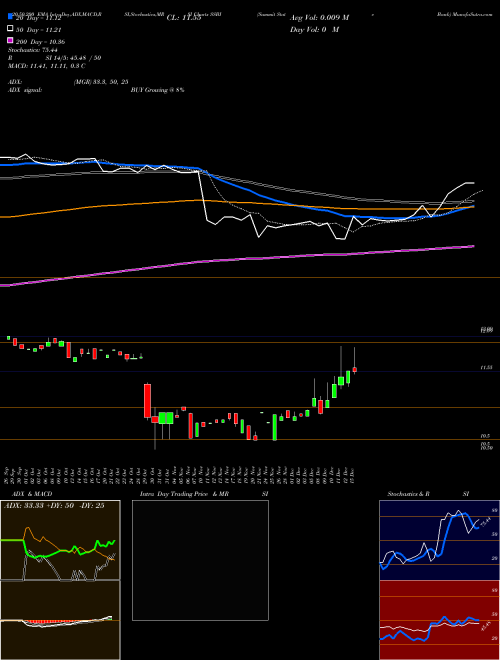500x660 pixels.
Task: Click the 'Stochastics: 73.44' reading
Action: 32,50
